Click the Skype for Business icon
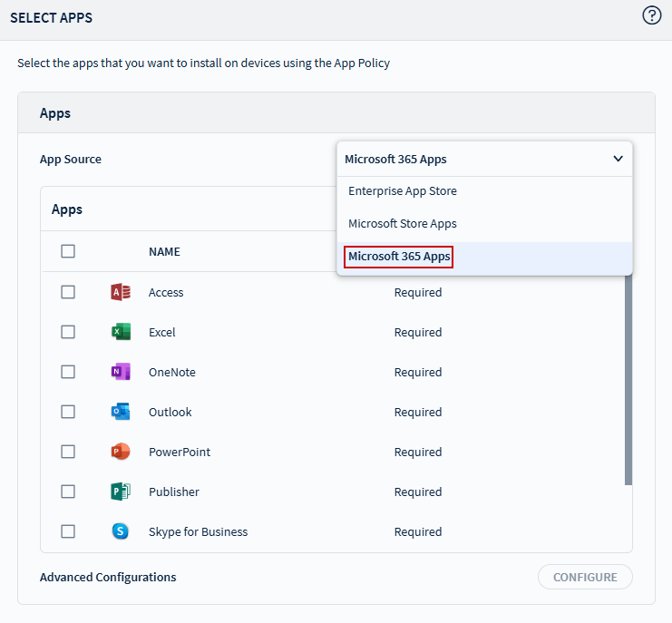Viewport: 672px width, 623px height. click(x=120, y=531)
